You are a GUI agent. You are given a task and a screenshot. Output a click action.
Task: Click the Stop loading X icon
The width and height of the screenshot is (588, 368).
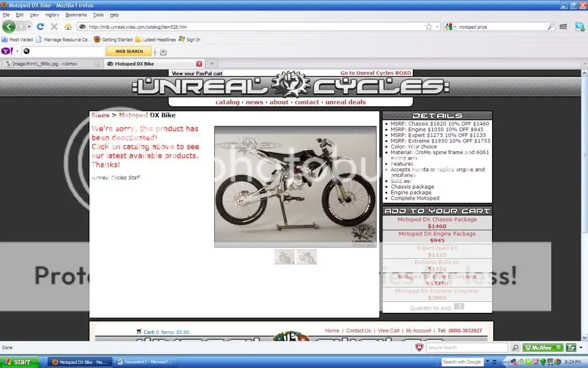(x=54, y=26)
